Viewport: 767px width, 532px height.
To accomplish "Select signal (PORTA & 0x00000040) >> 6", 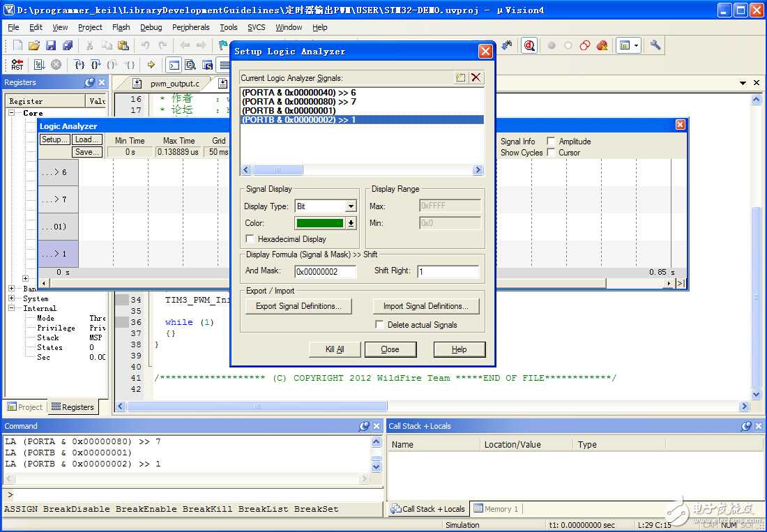I will coord(362,93).
